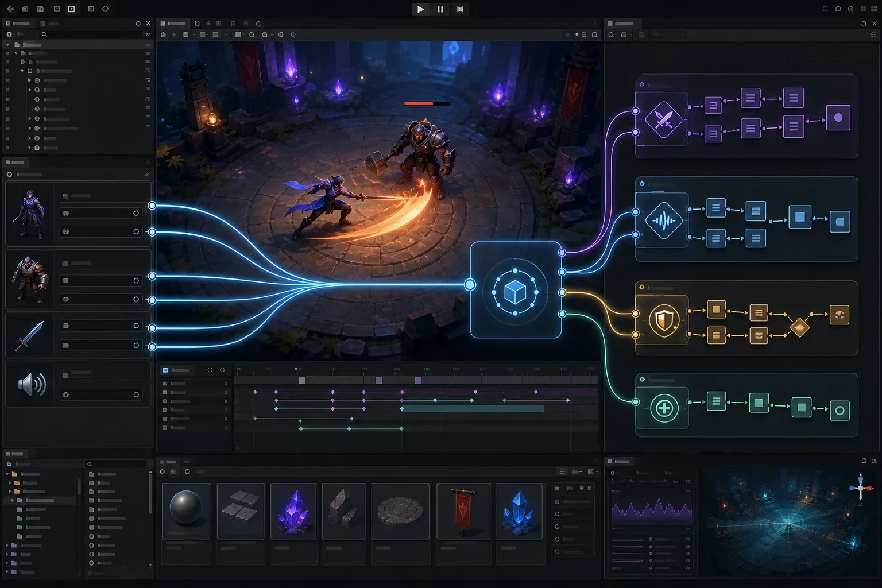Open the audio waveform node
This screenshot has height=588, width=882.
pyautogui.click(x=664, y=220)
